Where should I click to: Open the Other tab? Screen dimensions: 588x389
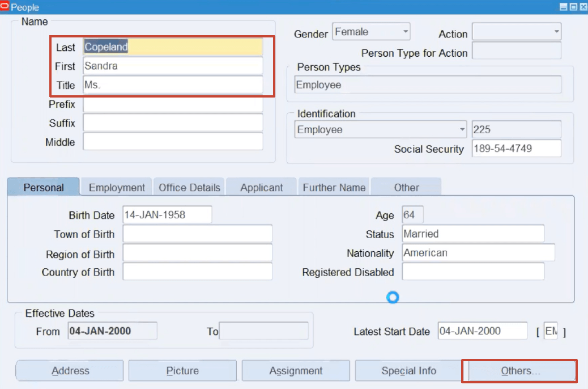407,187
